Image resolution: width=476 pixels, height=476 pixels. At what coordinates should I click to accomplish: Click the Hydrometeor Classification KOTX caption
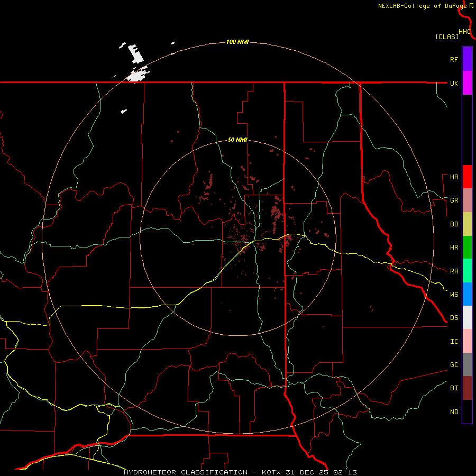pyautogui.click(x=240, y=472)
